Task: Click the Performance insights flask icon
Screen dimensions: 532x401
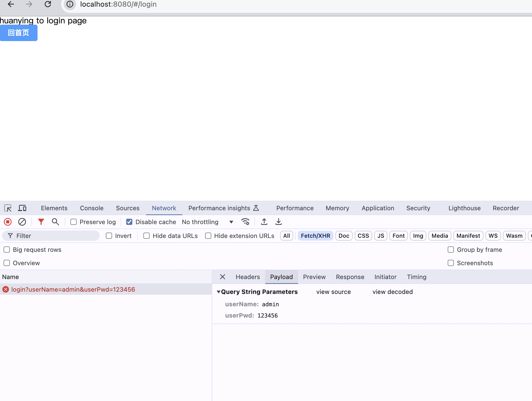Action: (256, 208)
